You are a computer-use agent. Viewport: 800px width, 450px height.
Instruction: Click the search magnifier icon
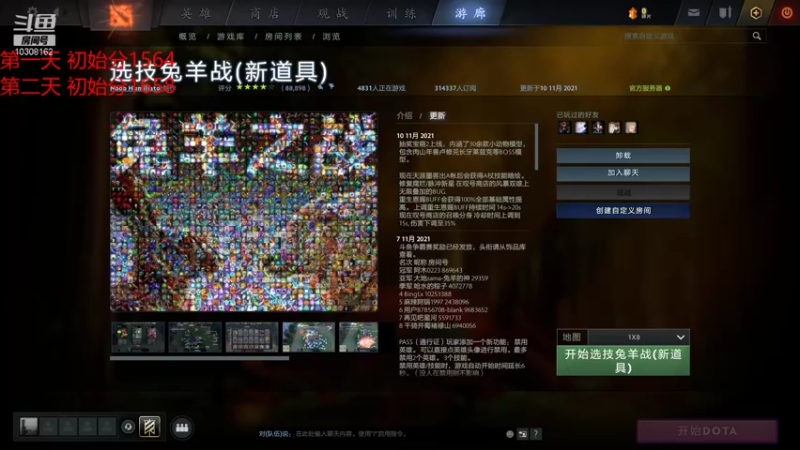(757, 36)
